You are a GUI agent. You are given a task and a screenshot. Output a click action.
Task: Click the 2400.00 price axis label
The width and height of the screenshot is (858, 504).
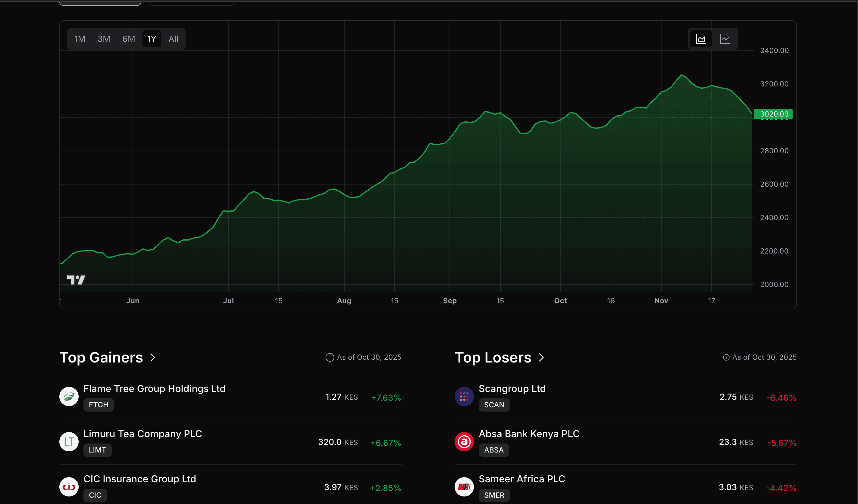pos(774,217)
